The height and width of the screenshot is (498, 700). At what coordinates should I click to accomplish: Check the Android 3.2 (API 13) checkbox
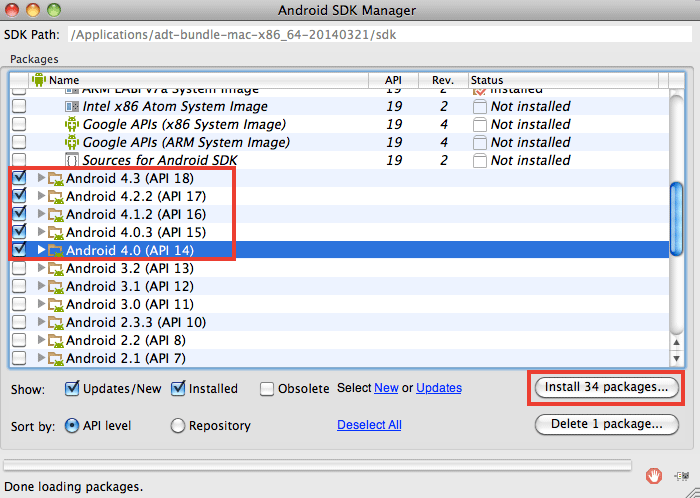(19, 268)
